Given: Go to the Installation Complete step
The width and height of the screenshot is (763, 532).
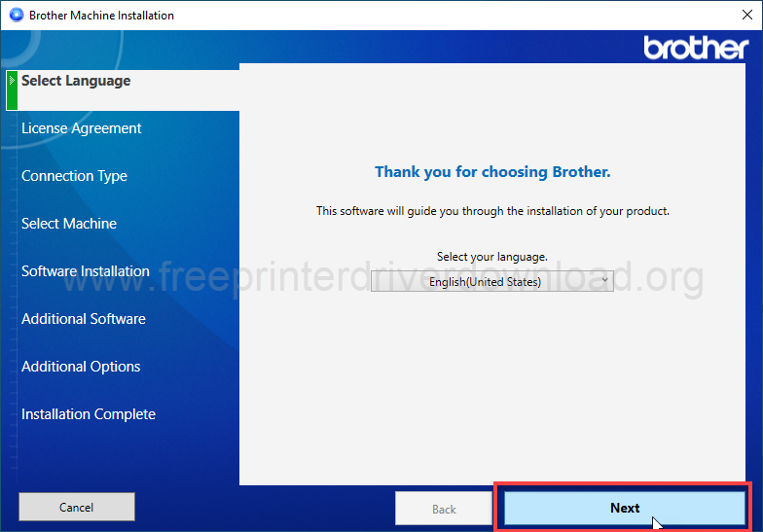Looking at the screenshot, I should point(89,414).
